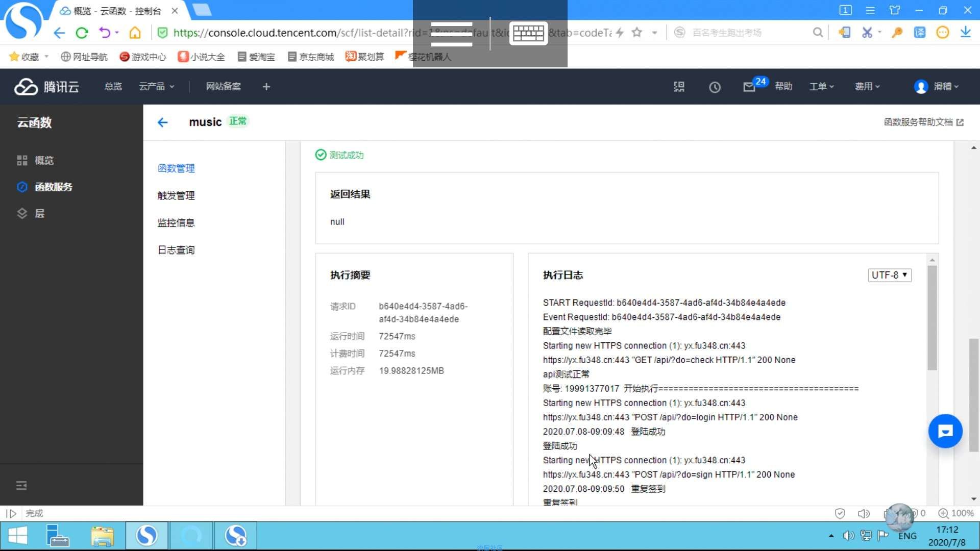Reload the page with refresh icon
This screenshot has width=980, height=551.
(82, 33)
